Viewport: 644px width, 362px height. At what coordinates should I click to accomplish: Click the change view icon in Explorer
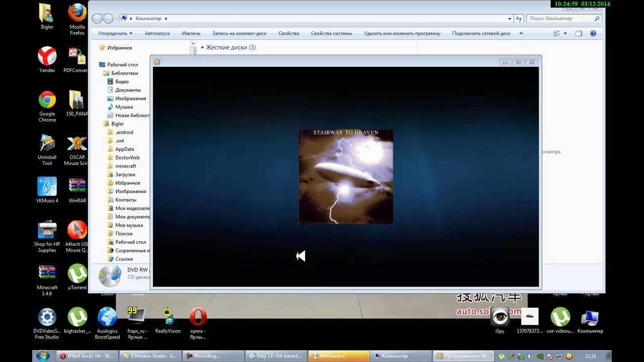pos(556,34)
